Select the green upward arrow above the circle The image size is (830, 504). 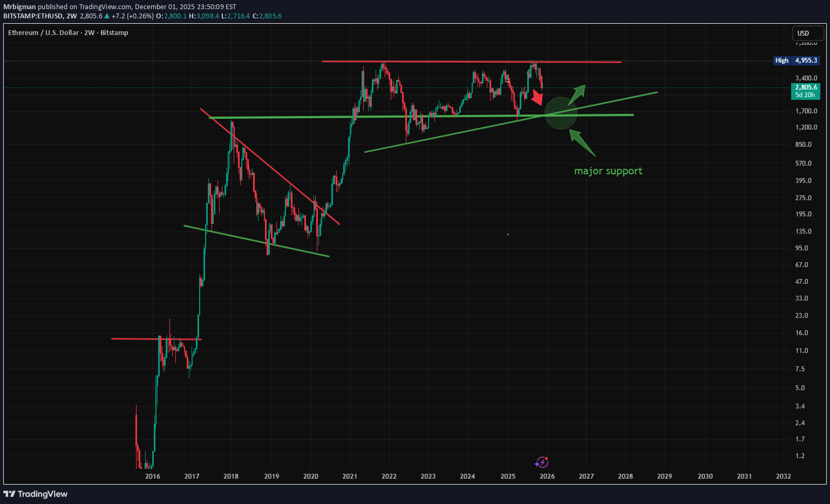pyautogui.click(x=577, y=93)
